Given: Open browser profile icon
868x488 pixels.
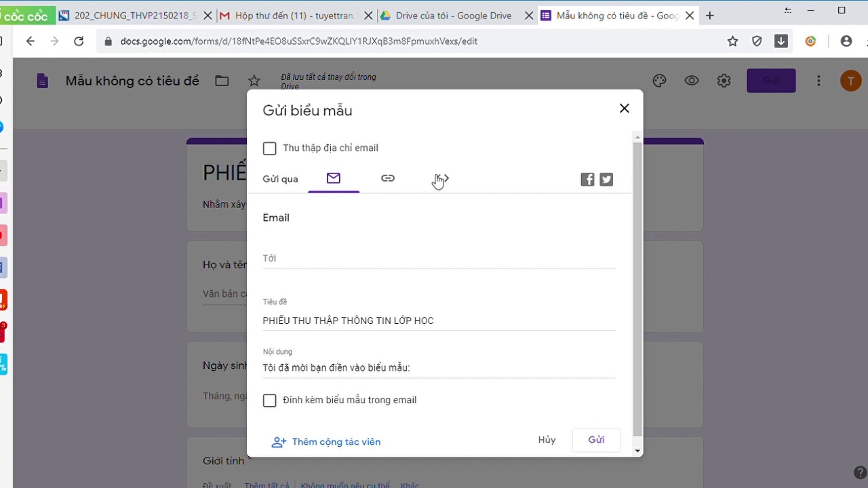Looking at the screenshot, I should [x=846, y=41].
